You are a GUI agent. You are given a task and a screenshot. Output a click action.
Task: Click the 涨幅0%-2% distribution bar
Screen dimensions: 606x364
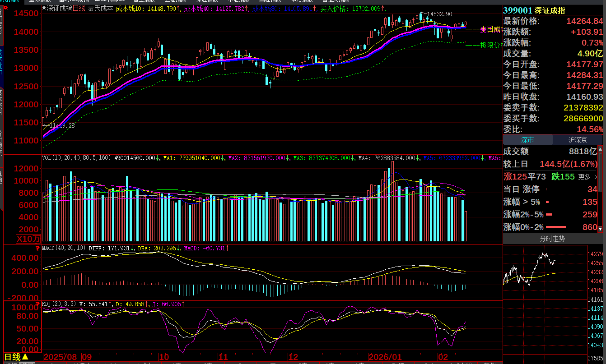562,227
